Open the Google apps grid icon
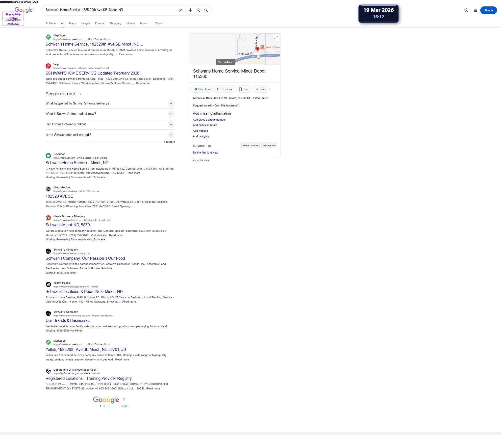The height and width of the screenshot is (435, 504). (475, 10)
